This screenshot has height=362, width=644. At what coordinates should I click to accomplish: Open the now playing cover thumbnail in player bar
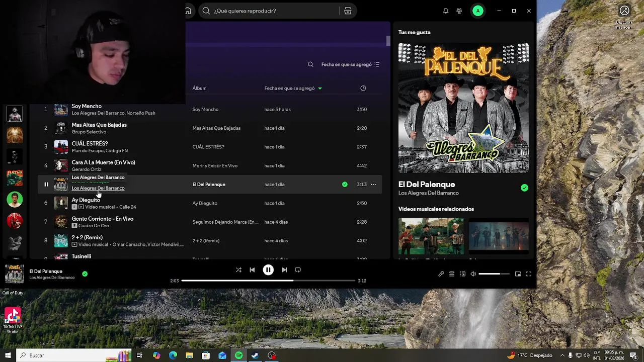[x=15, y=274]
